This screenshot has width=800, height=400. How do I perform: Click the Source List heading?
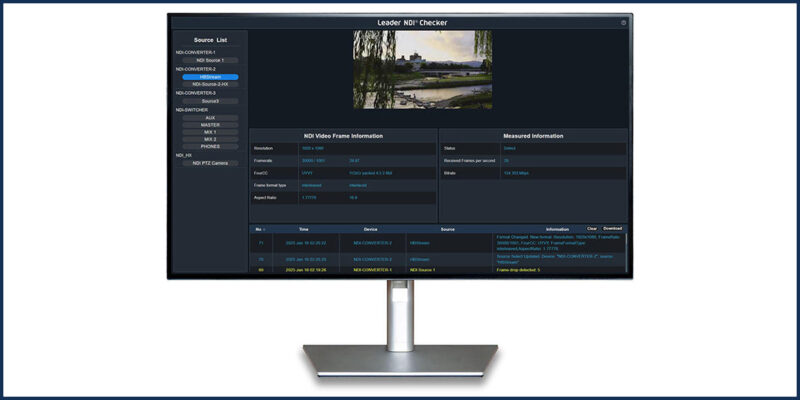click(210, 40)
